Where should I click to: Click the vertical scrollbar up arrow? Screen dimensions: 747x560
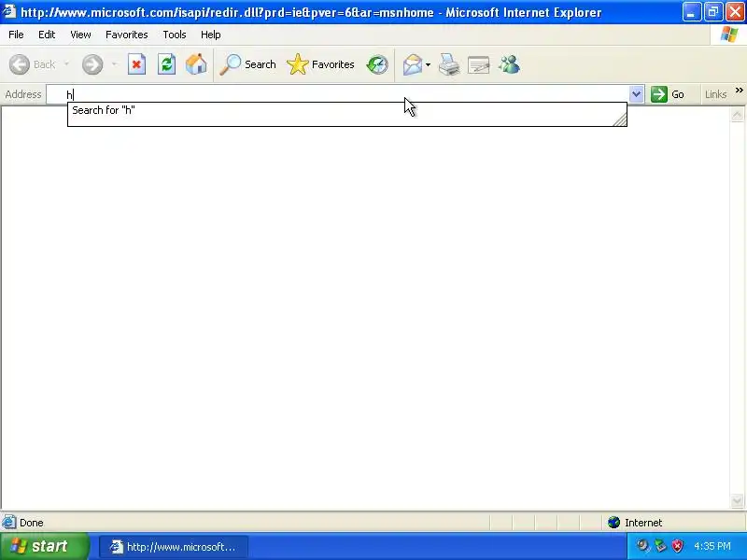click(x=737, y=115)
